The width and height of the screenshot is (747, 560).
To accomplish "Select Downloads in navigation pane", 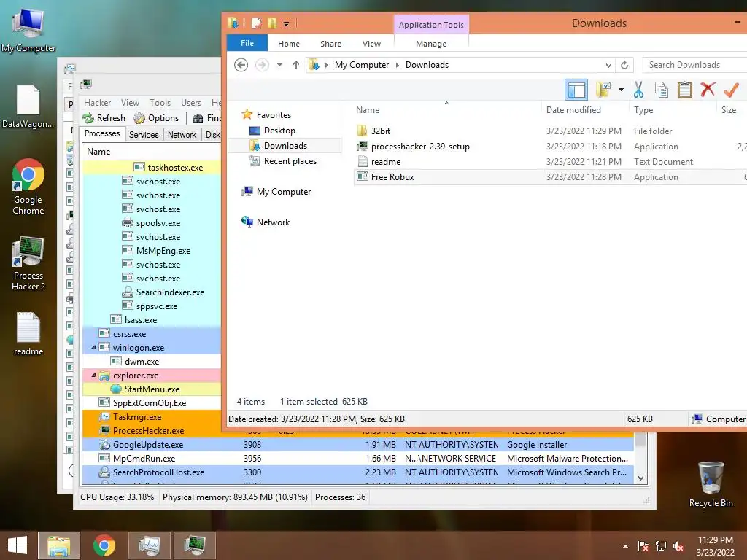I will (x=285, y=145).
